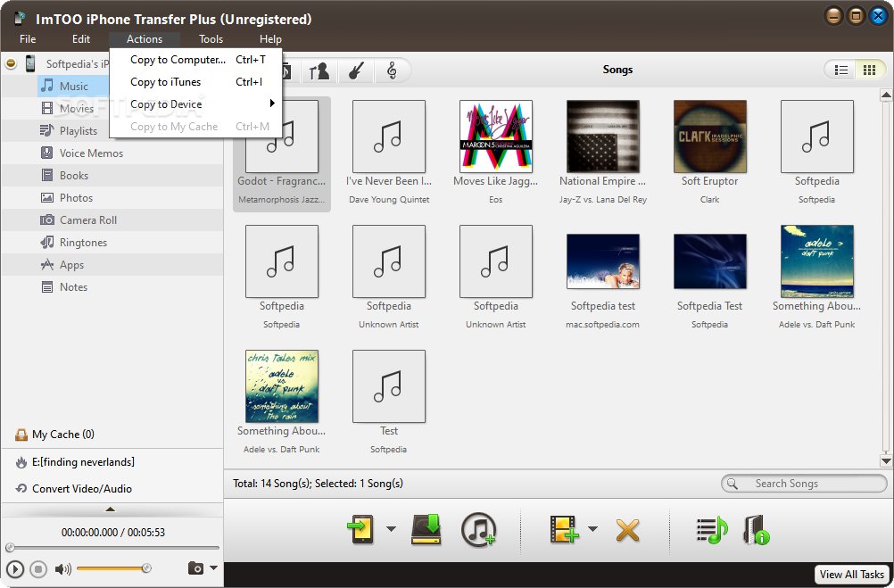Click the playlist with green note icon
This screenshot has height=588, width=894.
pyautogui.click(x=712, y=530)
